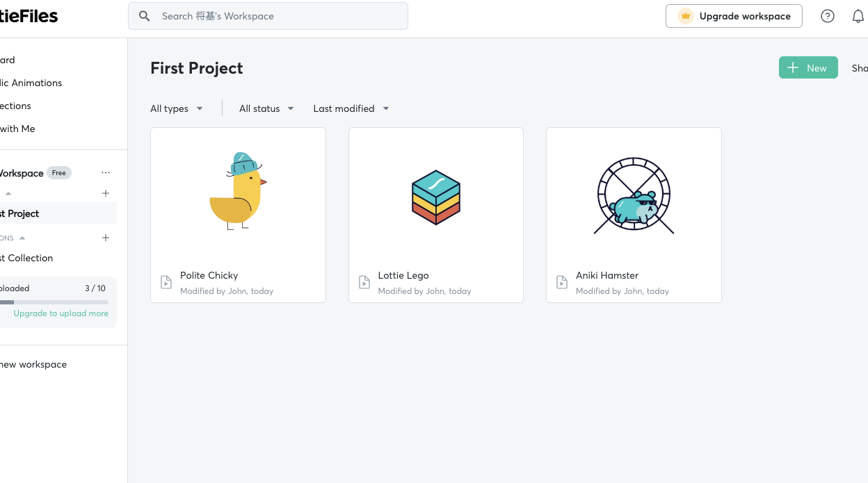Expand the All status filter dropdown

[x=266, y=108]
